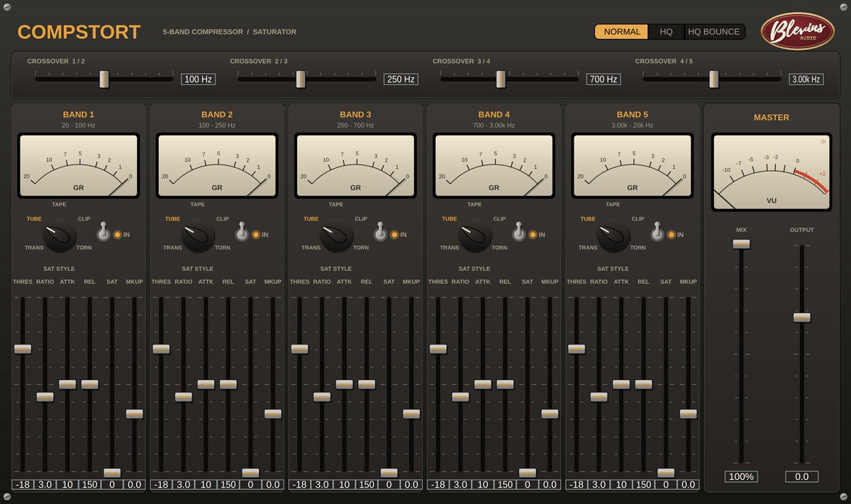Click the Band 1 RATIO fader handle

pos(45,396)
